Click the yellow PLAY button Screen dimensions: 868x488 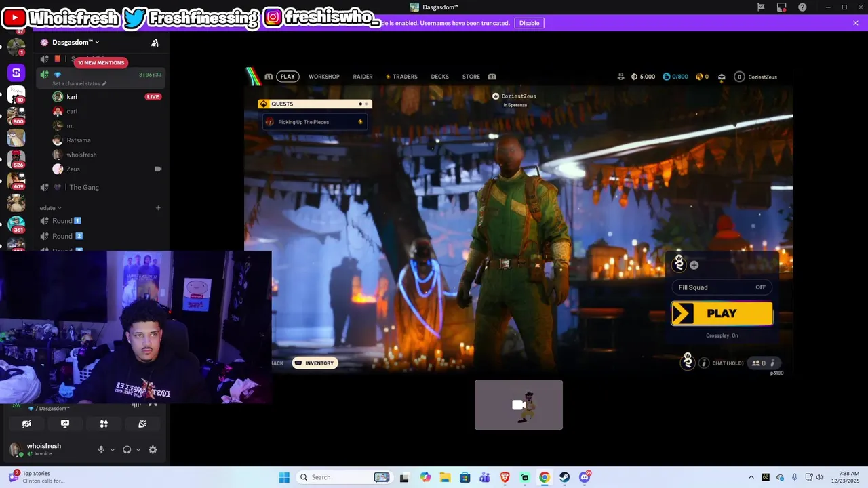(722, 314)
